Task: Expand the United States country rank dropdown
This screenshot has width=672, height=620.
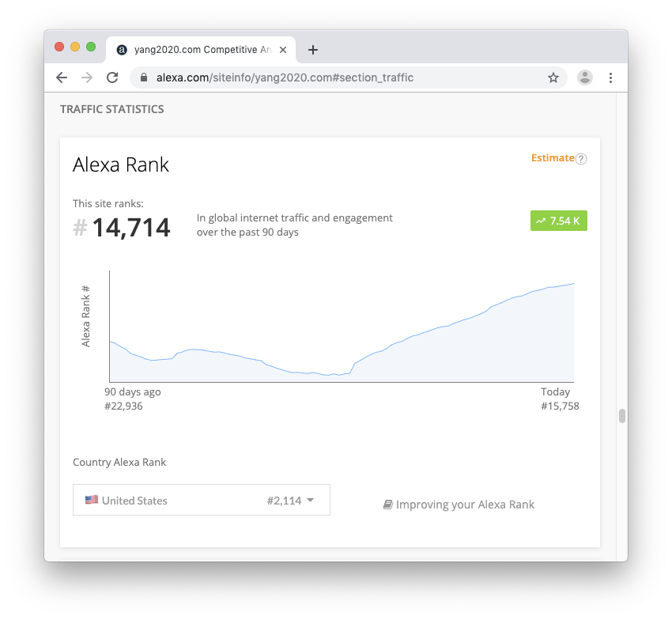Action: (x=202, y=500)
